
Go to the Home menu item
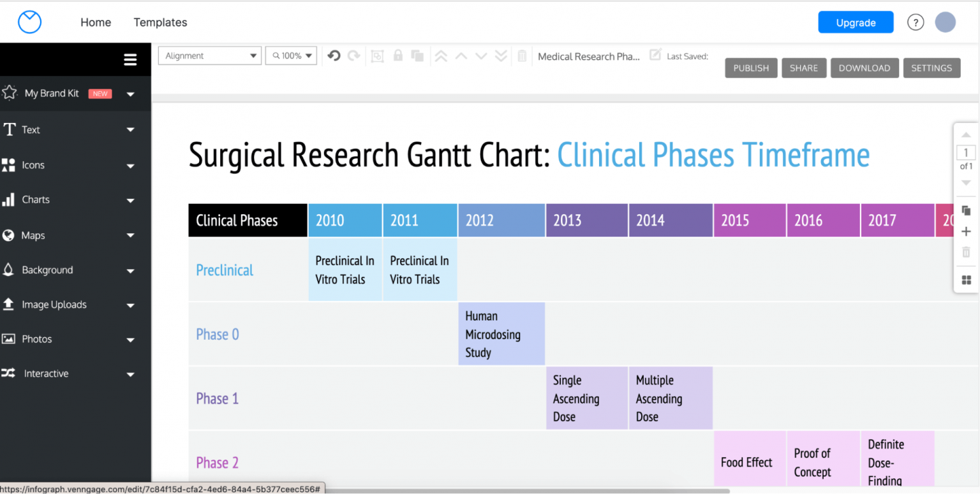tap(96, 22)
